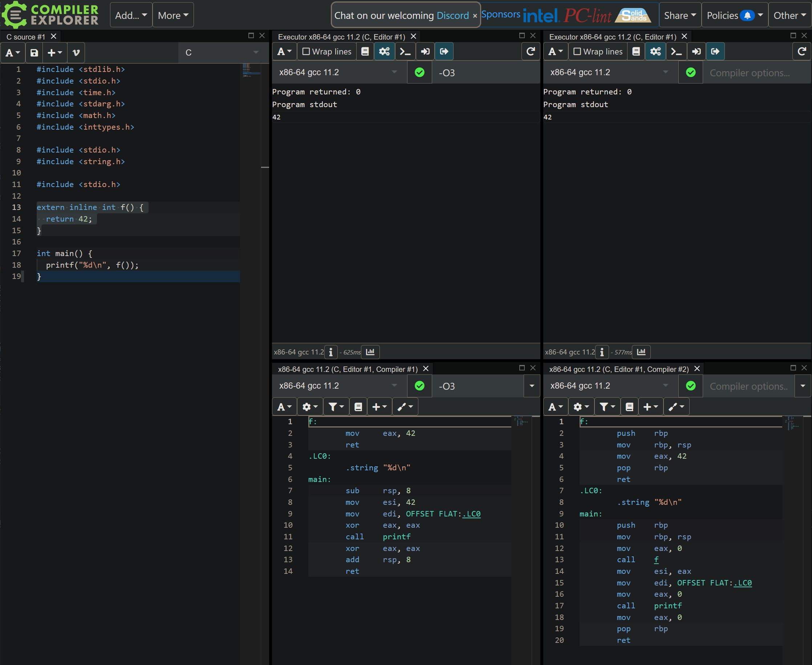Image resolution: width=812 pixels, height=665 pixels.
Task: Dismiss the Discord chat banner
Action: (475, 16)
